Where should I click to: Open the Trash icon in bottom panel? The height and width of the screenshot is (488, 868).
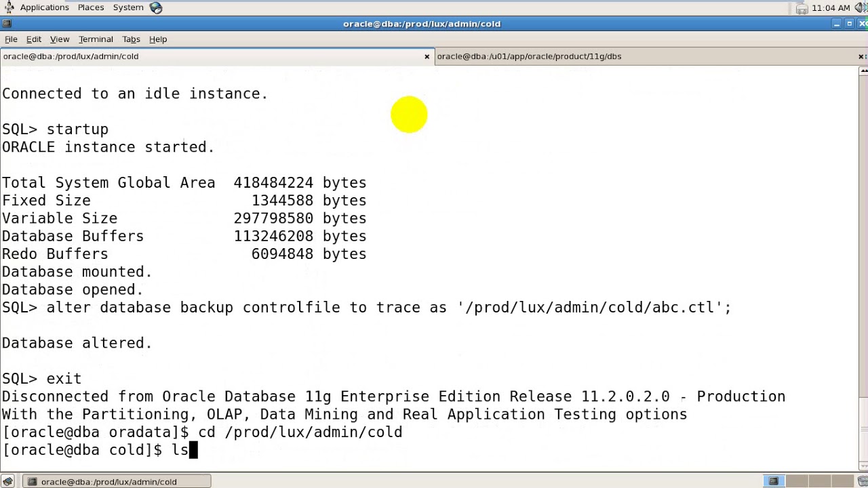point(863,481)
